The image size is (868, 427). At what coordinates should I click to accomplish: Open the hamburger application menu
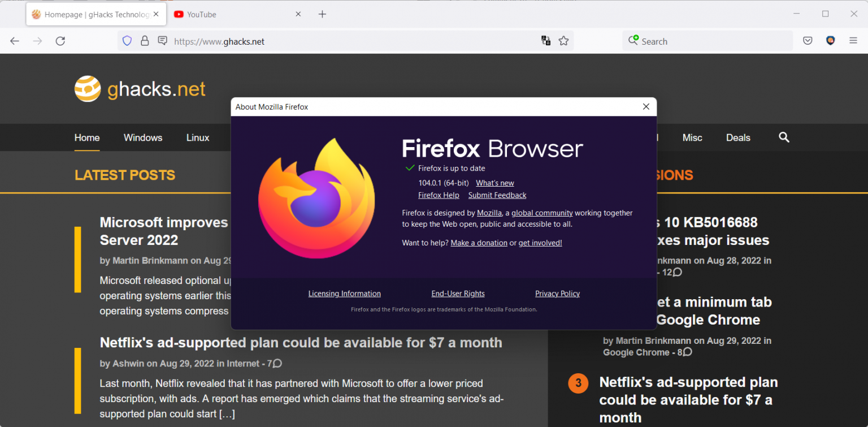(853, 40)
